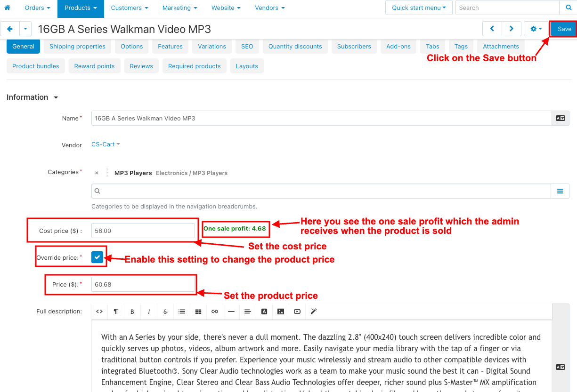Viewport: 577px width, 392px height.
Task: Open the Options tab
Action: pos(132,46)
